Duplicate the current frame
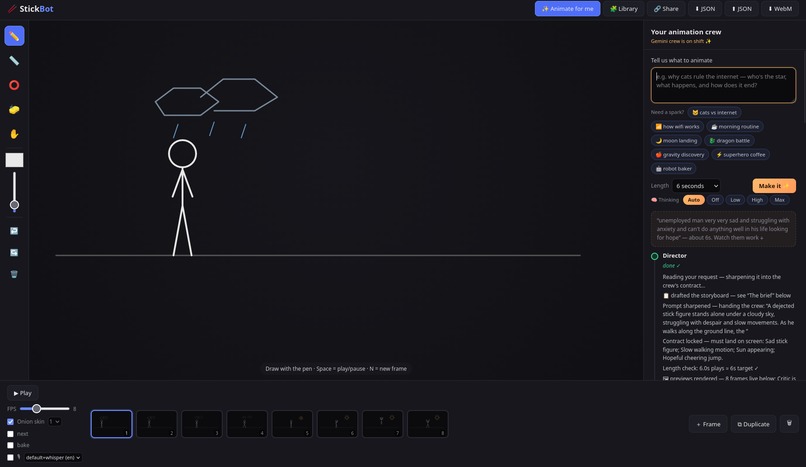 tap(754, 424)
